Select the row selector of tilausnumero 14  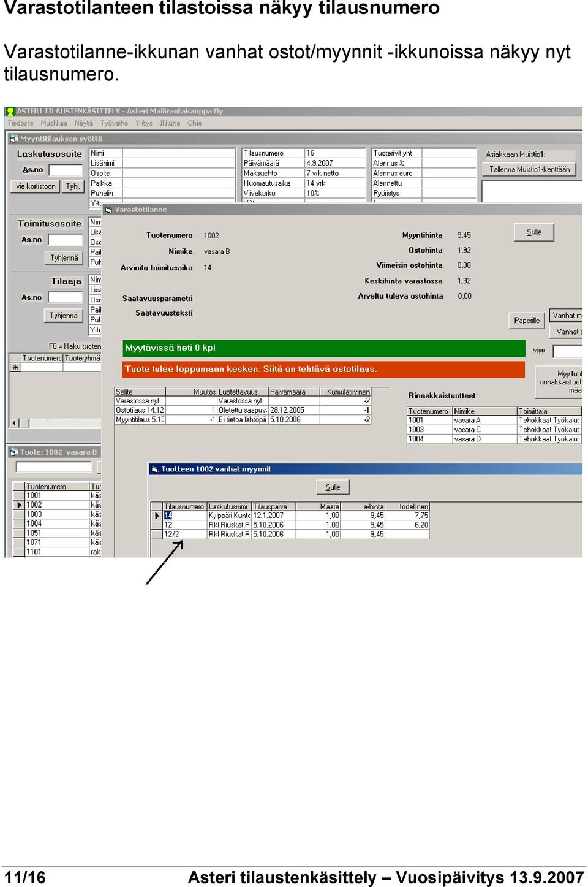pyautogui.click(x=157, y=516)
